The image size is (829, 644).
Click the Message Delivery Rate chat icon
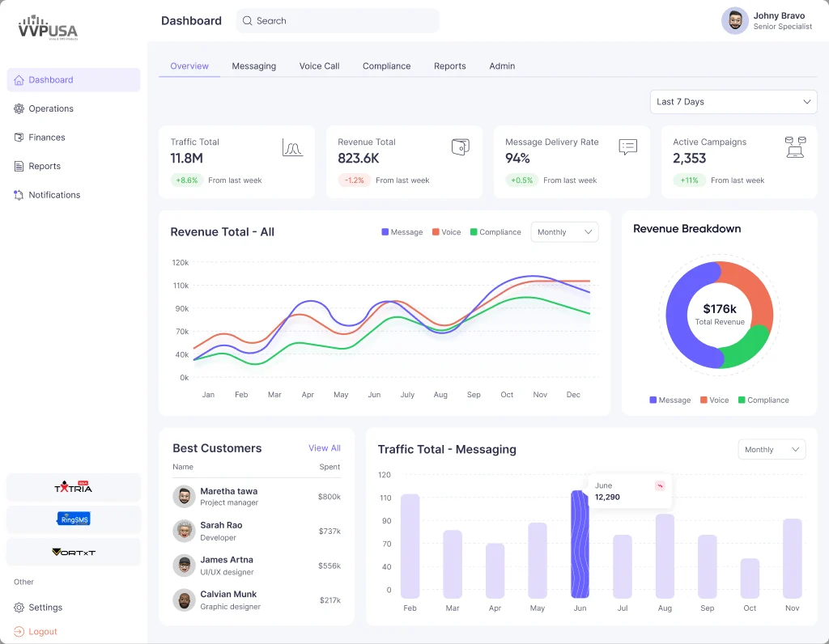(x=628, y=147)
